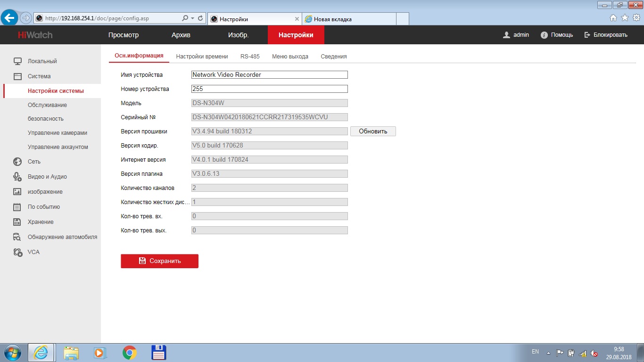Select безопасность in sidebar
Viewport: 644px width, 362px height.
[x=46, y=119]
